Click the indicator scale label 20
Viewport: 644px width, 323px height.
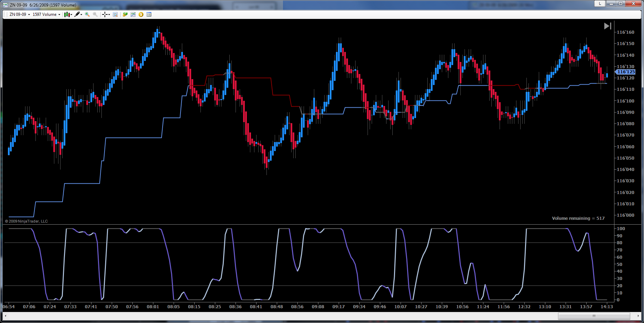tap(620, 286)
